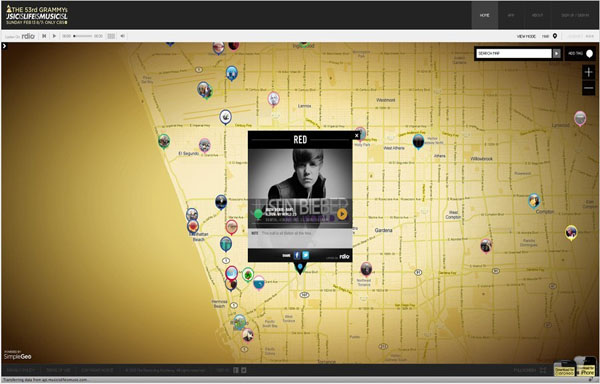Submit map search with arrow button
This screenshot has height=384, width=600.
[557, 54]
